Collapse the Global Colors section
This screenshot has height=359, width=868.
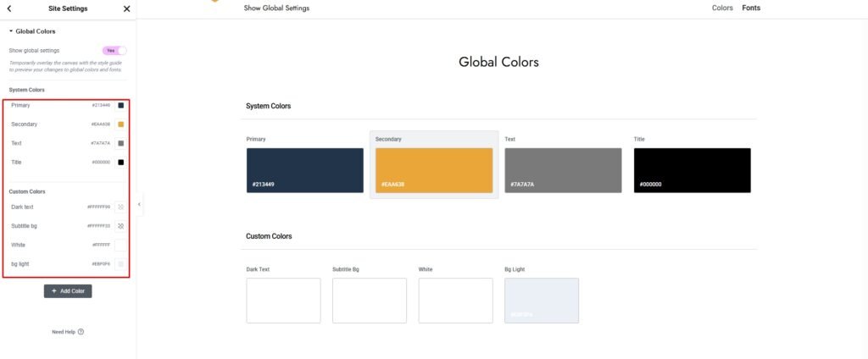coord(31,31)
